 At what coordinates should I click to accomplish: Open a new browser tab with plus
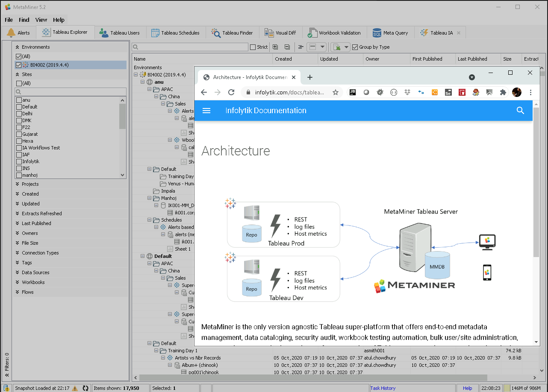[x=310, y=77]
